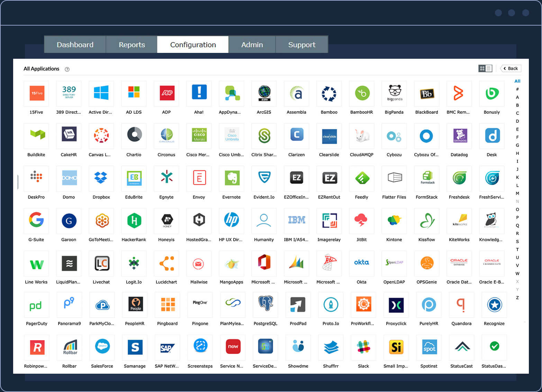Switch to list view
Screen dimensions: 542x392
coord(488,68)
